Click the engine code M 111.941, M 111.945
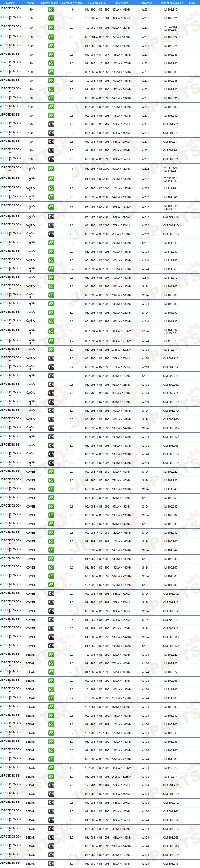200x868 pixels. [x=171, y=179]
